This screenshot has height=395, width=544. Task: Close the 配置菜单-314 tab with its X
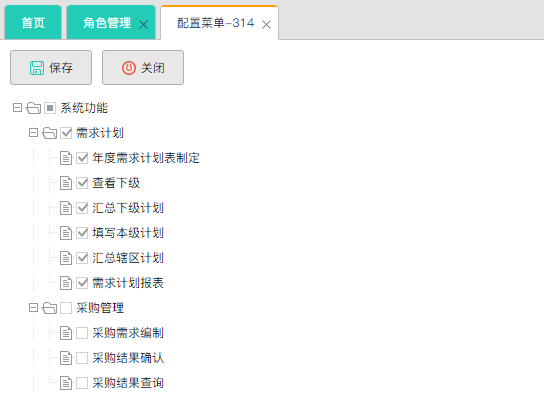point(266,25)
